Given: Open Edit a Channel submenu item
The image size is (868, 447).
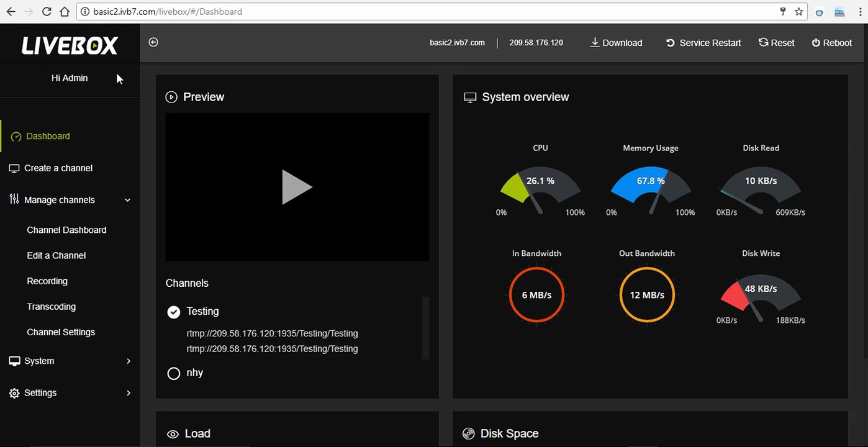Looking at the screenshot, I should [x=57, y=255].
